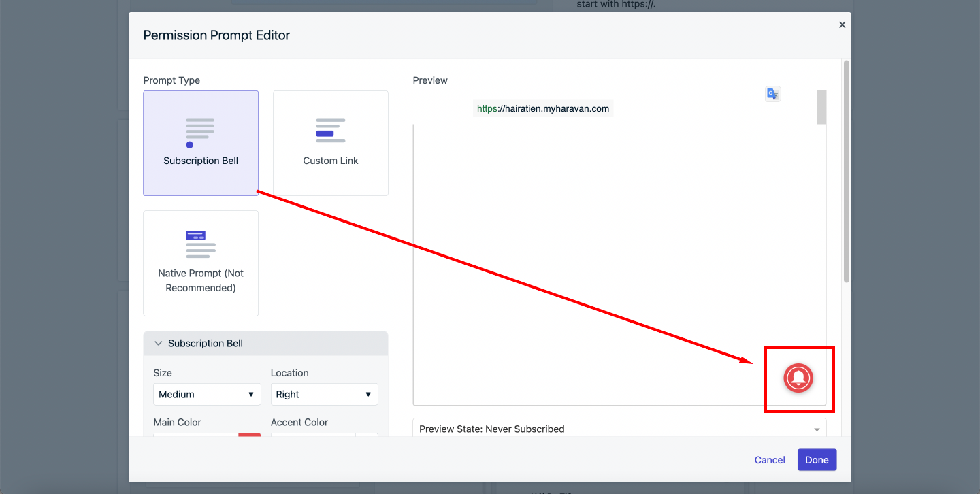Collapse the Subscription Bell settings section

(x=265, y=344)
